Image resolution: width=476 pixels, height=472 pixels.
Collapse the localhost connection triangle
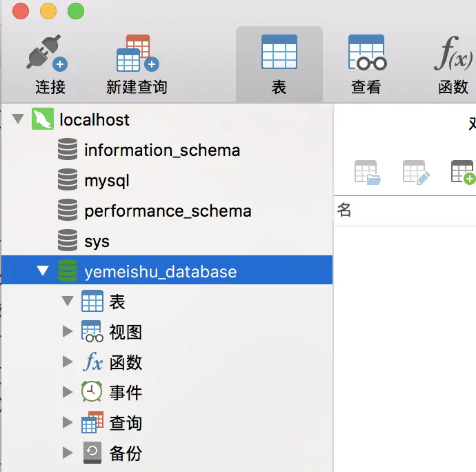coord(18,119)
